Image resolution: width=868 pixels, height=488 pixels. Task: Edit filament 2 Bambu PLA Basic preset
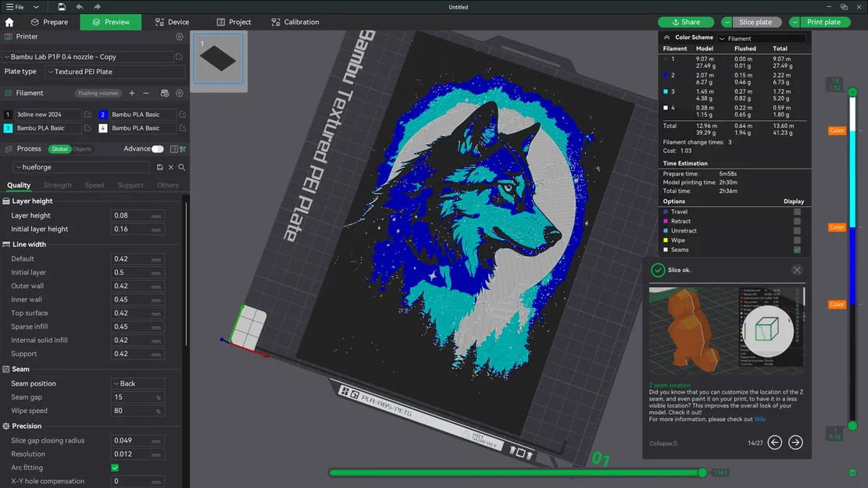182,115
